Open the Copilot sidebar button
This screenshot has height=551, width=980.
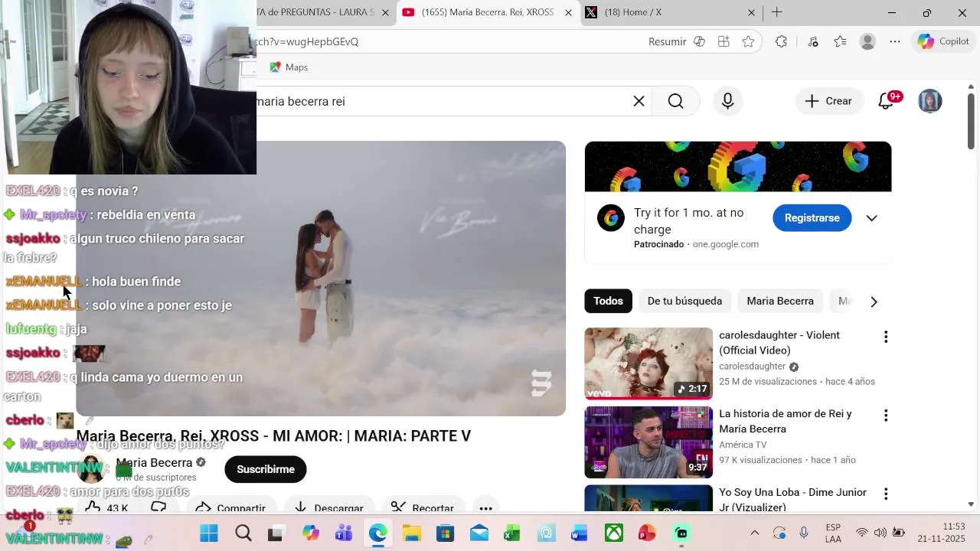(944, 41)
